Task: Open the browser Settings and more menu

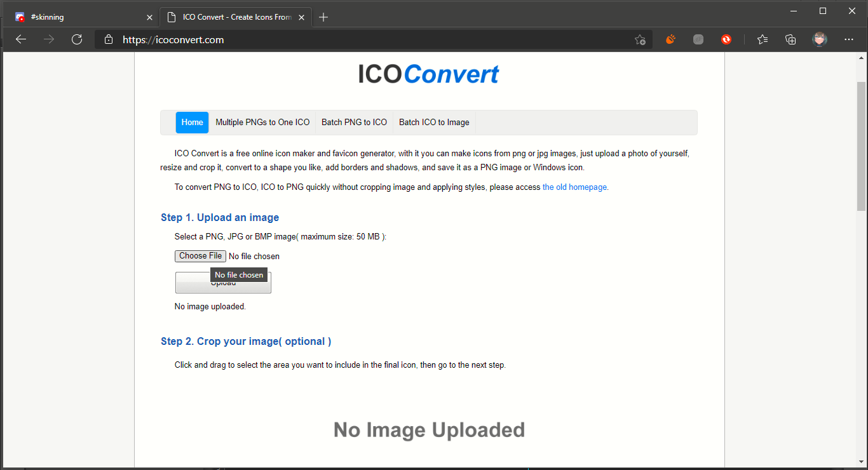Action: tap(849, 39)
